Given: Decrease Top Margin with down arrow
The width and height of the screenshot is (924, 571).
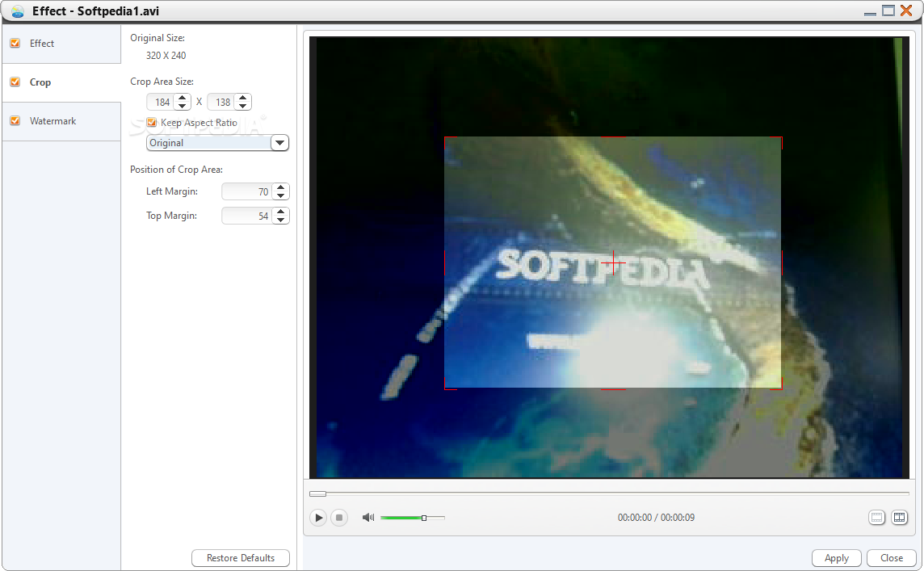Looking at the screenshot, I should [x=281, y=220].
